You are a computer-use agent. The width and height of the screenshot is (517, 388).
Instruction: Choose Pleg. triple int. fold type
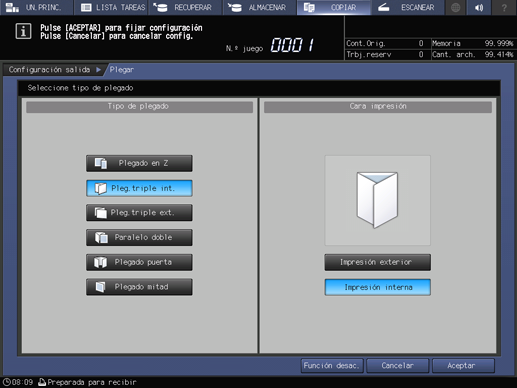pos(139,188)
